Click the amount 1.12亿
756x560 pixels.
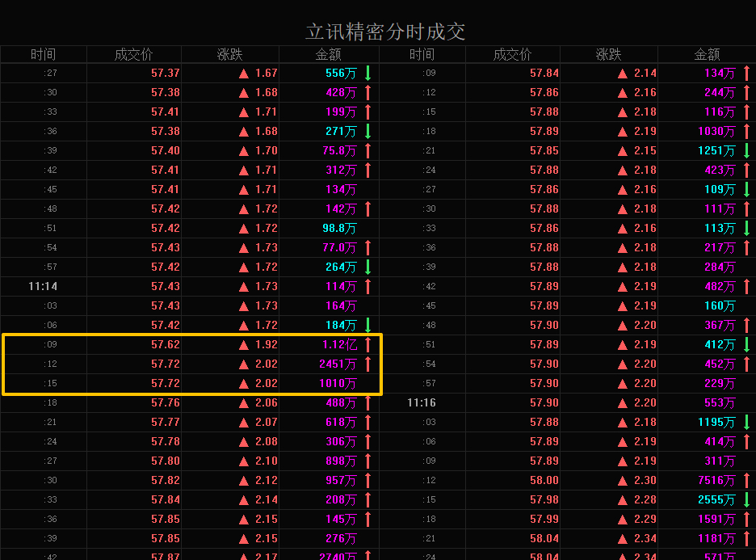(x=340, y=344)
